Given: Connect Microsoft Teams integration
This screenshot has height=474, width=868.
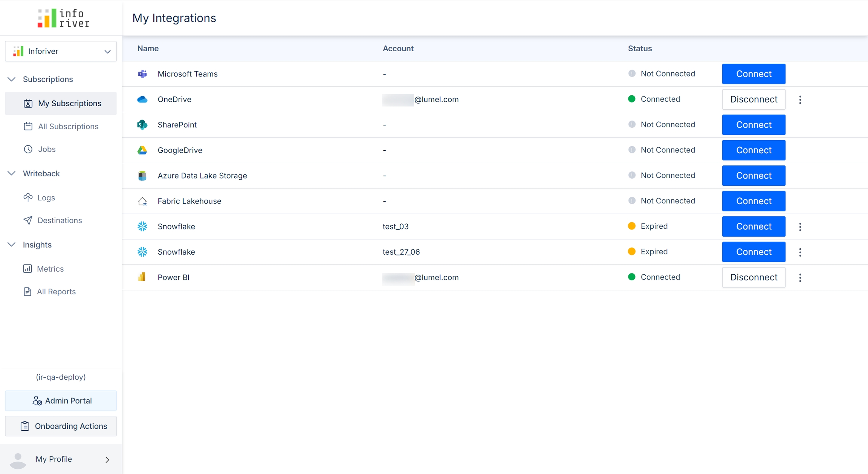Looking at the screenshot, I should [x=753, y=74].
